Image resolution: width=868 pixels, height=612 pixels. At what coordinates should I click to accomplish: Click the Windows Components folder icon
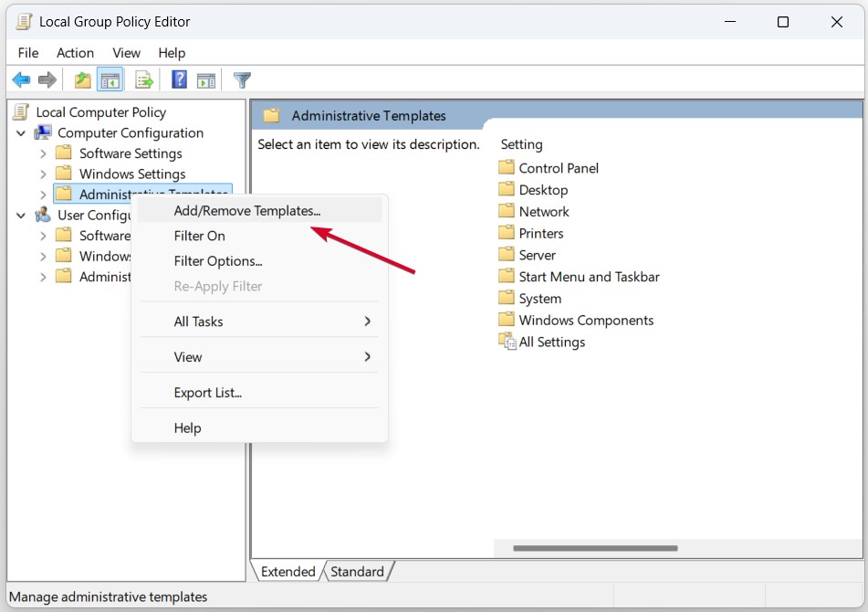[506, 320]
